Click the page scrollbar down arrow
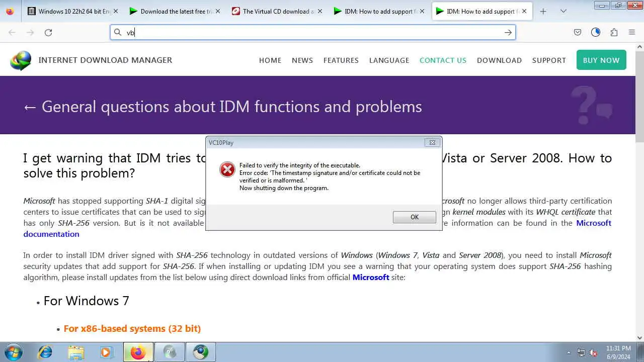 pos(639,338)
